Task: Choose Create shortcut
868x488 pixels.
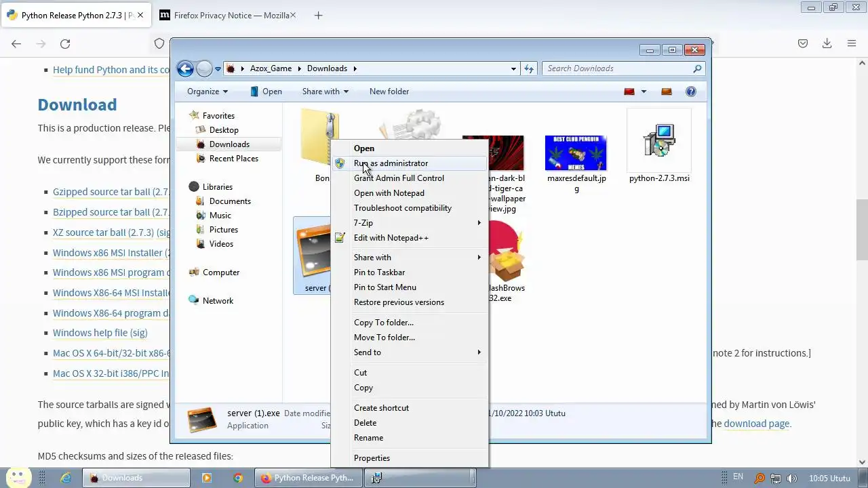Action: tap(410, 408)
